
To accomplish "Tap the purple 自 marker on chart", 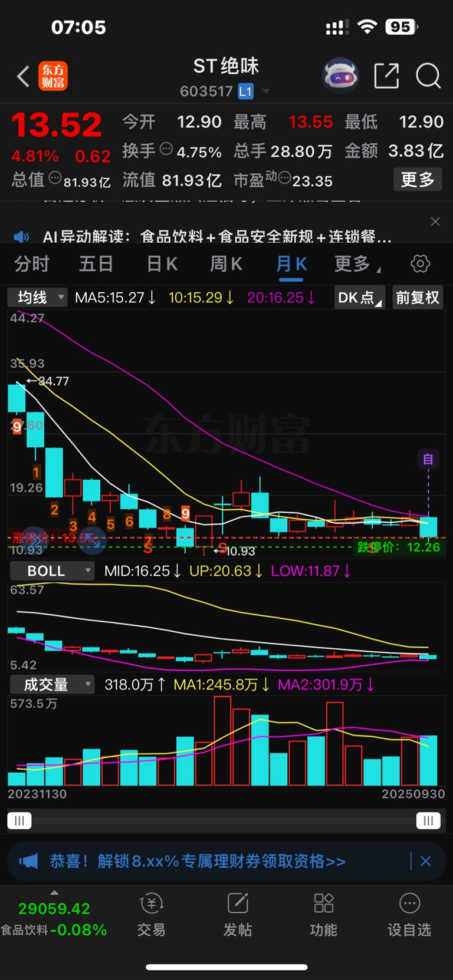I will tap(428, 459).
